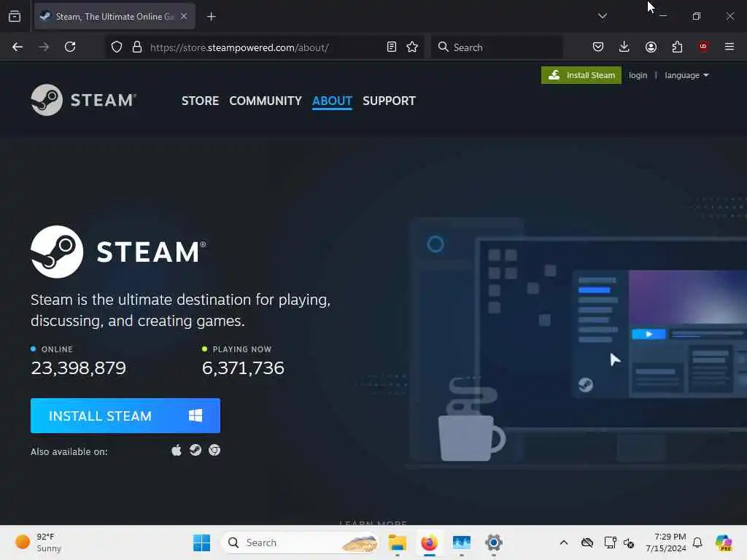Close the Steam browser tab
The height and width of the screenshot is (560, 747).
point(184,16)
